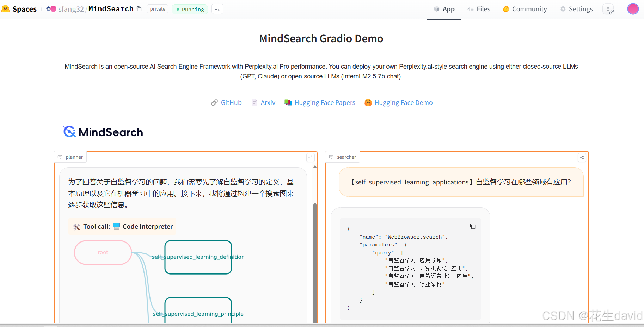Image resolution: width=644 pixels, height=327 pixels.
Task: Click the Running status badge
Action: click(x=190, y=9)
